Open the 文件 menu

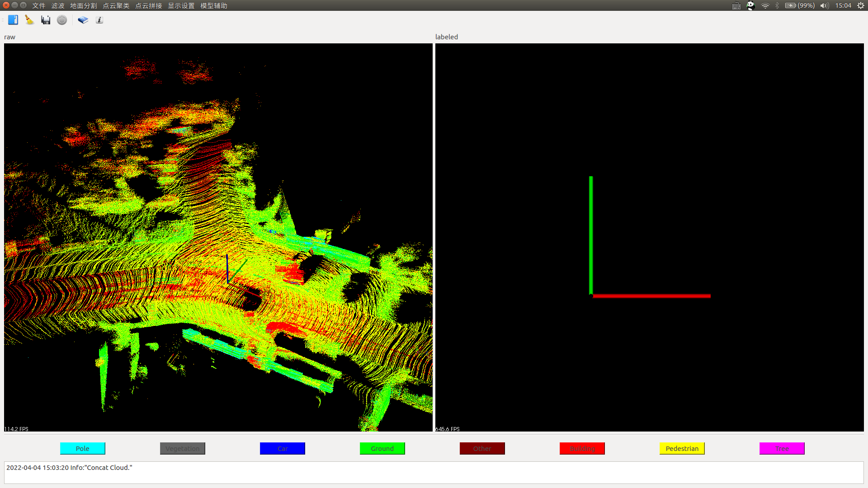[x=38, y=5]
